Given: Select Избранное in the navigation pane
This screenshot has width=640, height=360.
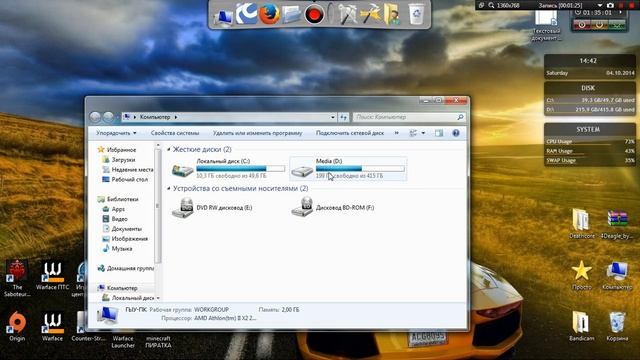Looking at the screenshot, I should point(117,150).
